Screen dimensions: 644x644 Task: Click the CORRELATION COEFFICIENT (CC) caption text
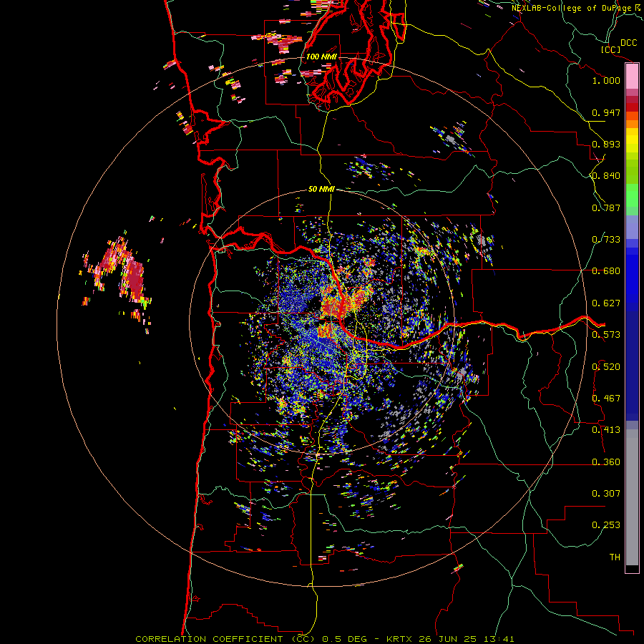point(225,639)
